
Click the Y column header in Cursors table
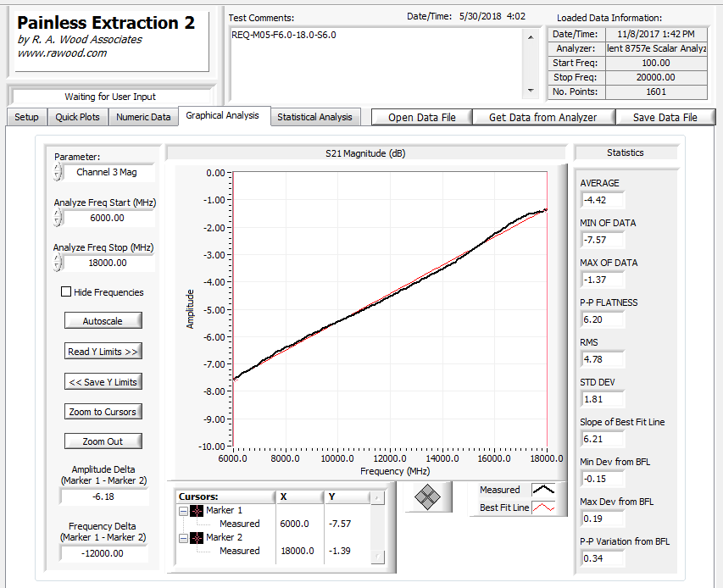point(348,496)
